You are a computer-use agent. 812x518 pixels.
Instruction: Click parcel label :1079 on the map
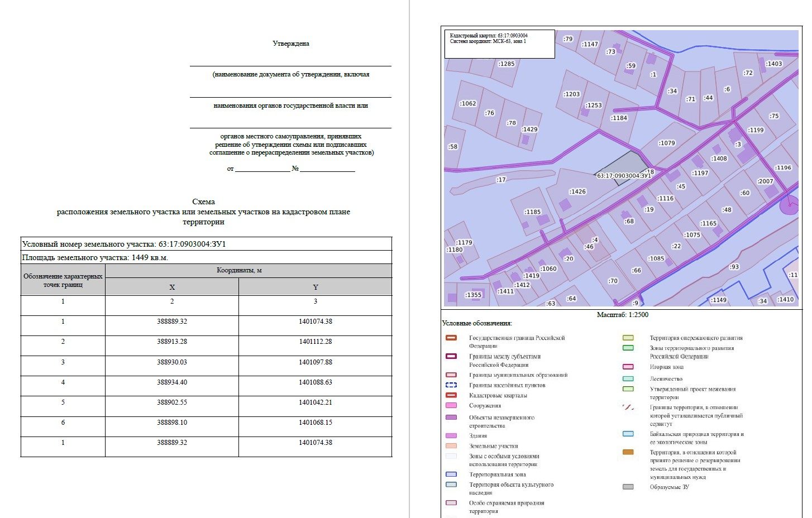click(667, 143)
